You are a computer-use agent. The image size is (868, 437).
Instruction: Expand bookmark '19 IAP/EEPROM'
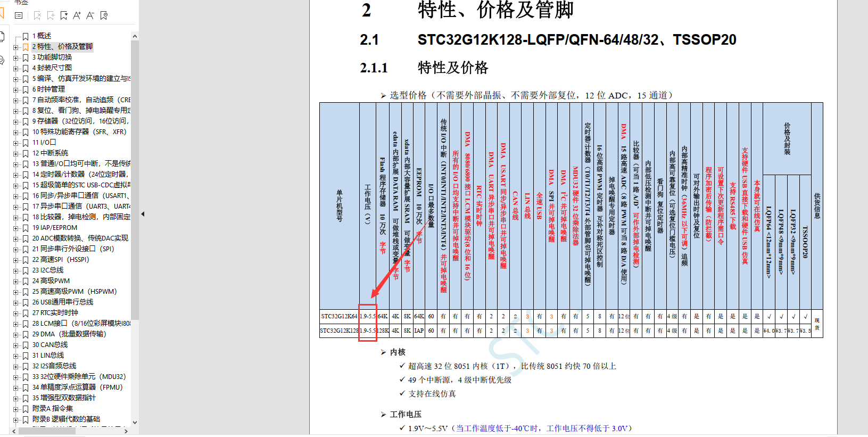15,228
